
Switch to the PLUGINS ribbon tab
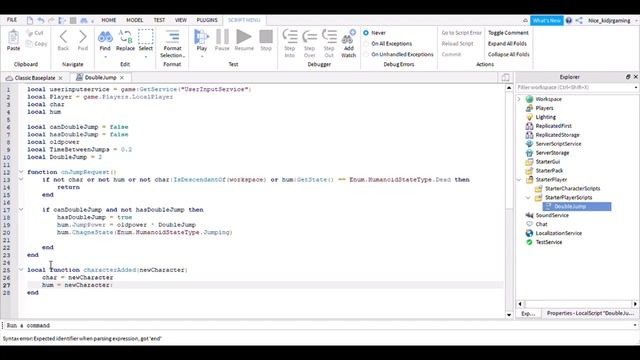coord(207,20)
